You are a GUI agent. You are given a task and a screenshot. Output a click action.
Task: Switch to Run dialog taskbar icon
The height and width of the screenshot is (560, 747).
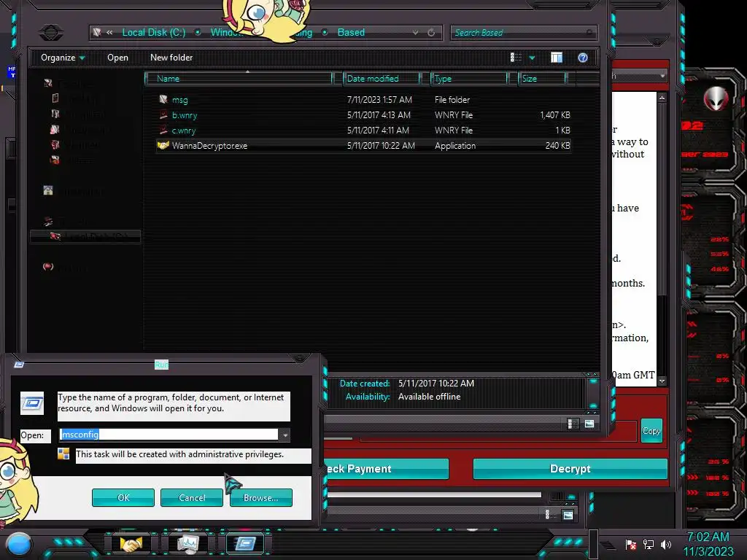click(245, 544)
